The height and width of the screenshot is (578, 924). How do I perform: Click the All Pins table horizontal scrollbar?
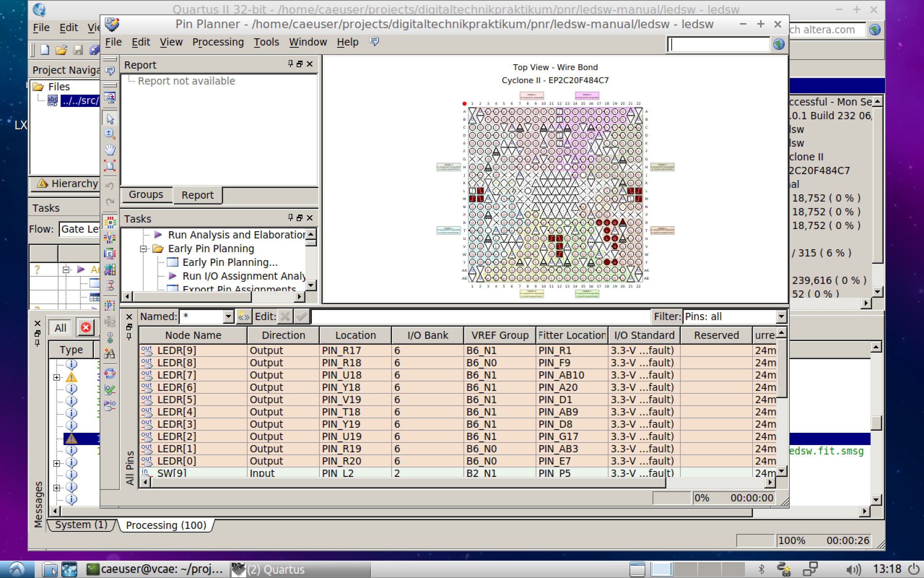pos(409,482)
